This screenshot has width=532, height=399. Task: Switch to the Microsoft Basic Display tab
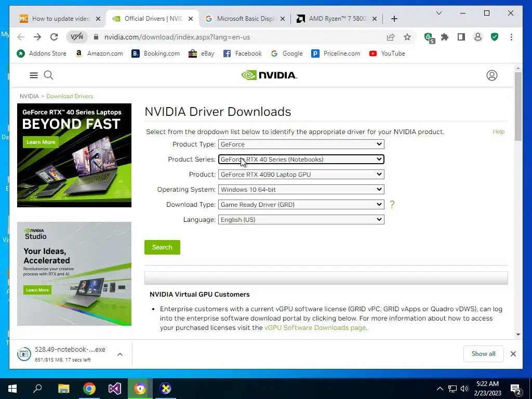click(246, 19)
